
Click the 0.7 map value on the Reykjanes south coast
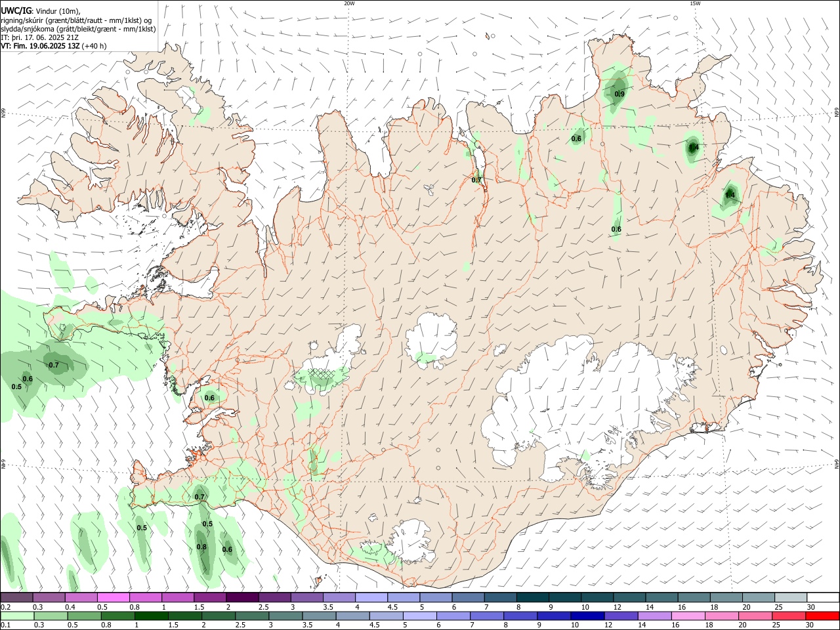[x=200, y=497]
